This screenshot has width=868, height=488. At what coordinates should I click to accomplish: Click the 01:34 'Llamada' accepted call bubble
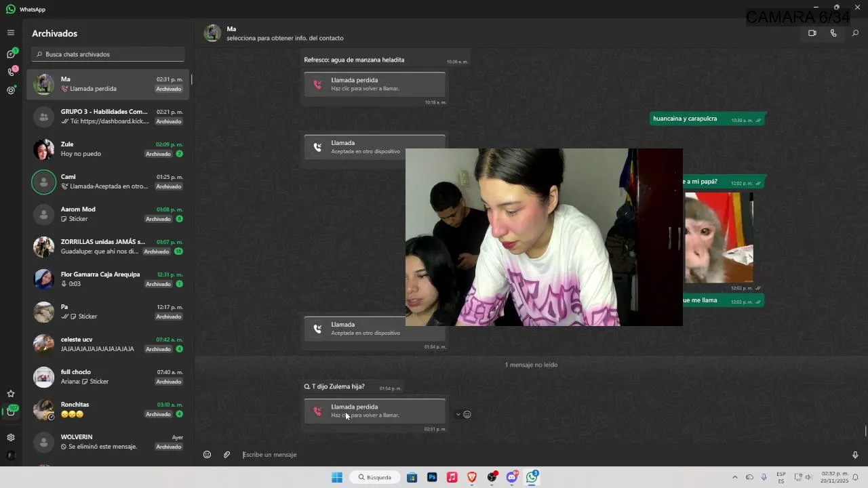(x=375, y=329)
